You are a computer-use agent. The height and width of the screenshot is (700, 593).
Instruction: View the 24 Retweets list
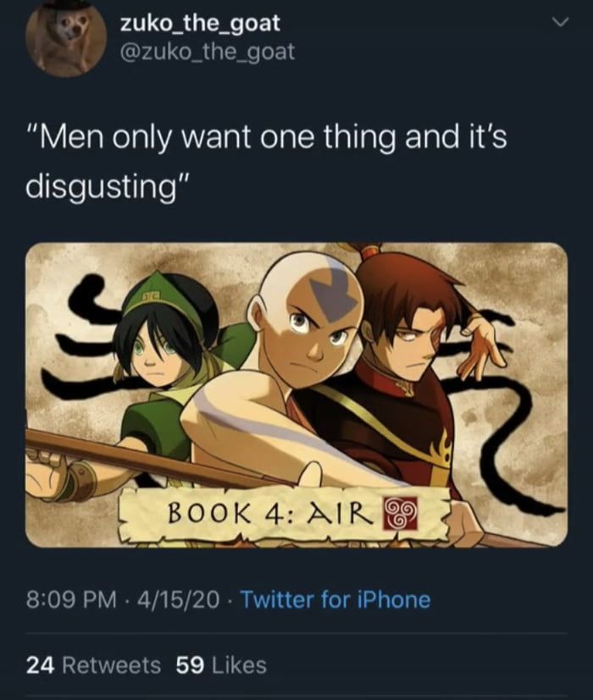(x=93, y=665)
